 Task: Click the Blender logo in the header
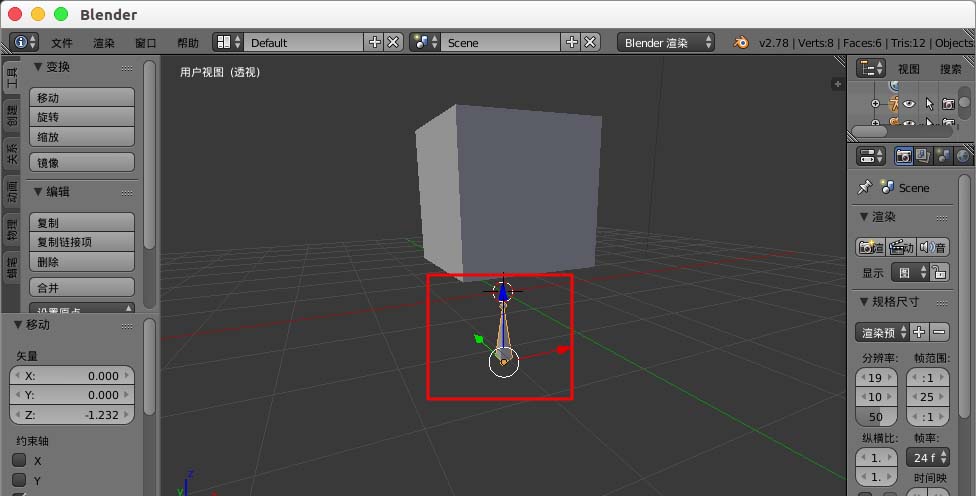pyautogui.click(x=740, y=42)
